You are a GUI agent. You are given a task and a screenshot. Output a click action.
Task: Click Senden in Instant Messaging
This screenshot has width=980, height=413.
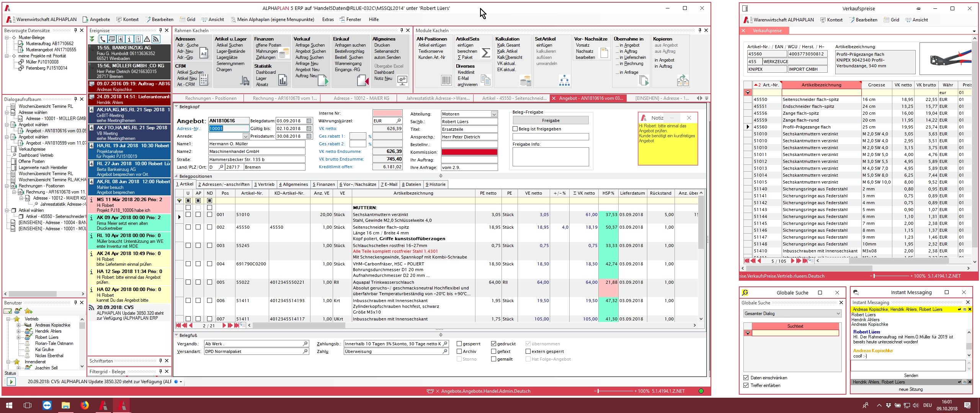click(x=911, y=376)
